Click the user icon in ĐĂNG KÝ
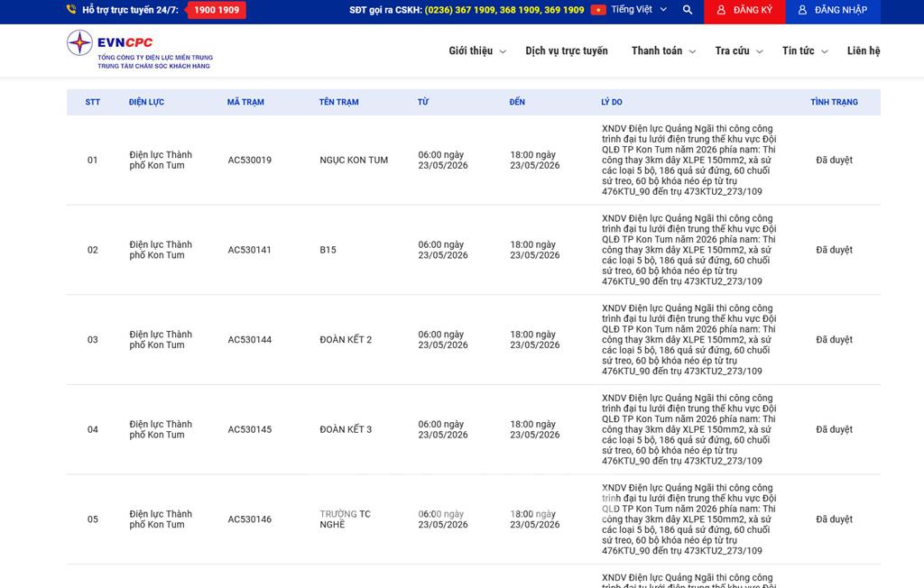The height and width of the screenshot is (588, 924). (x=721, y=10)
